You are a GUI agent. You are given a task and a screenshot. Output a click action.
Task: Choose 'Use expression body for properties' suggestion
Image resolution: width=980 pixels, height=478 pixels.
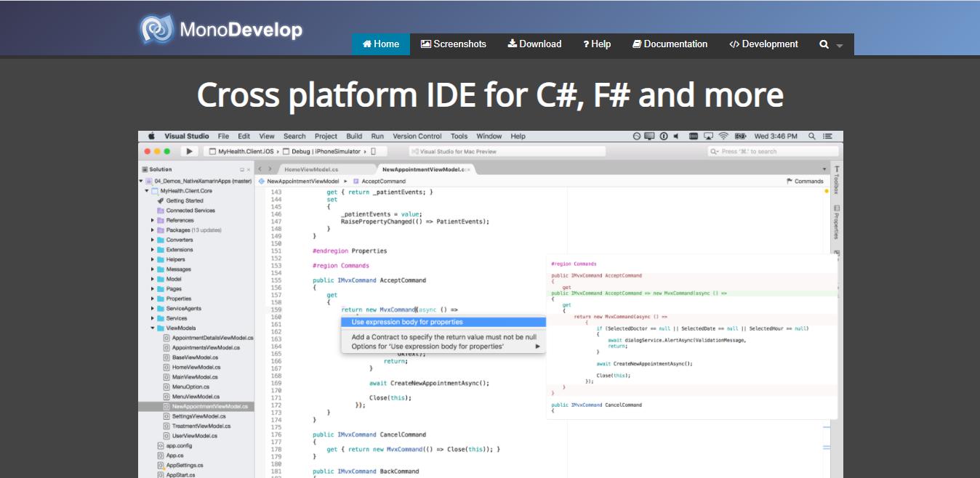click(407, 320)
